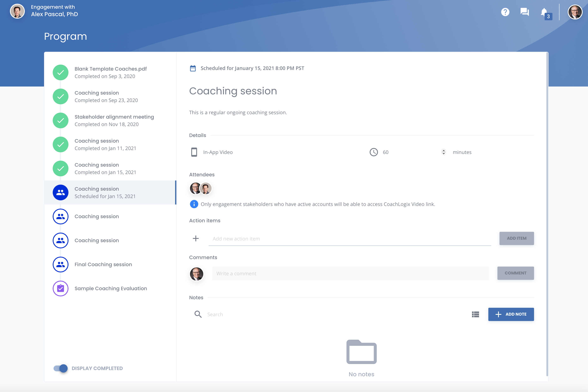Image resolution: width=588 pixels, height=392 pixels.
Task: Click the ADD NOTE button
Action: (x=511, y=314)
